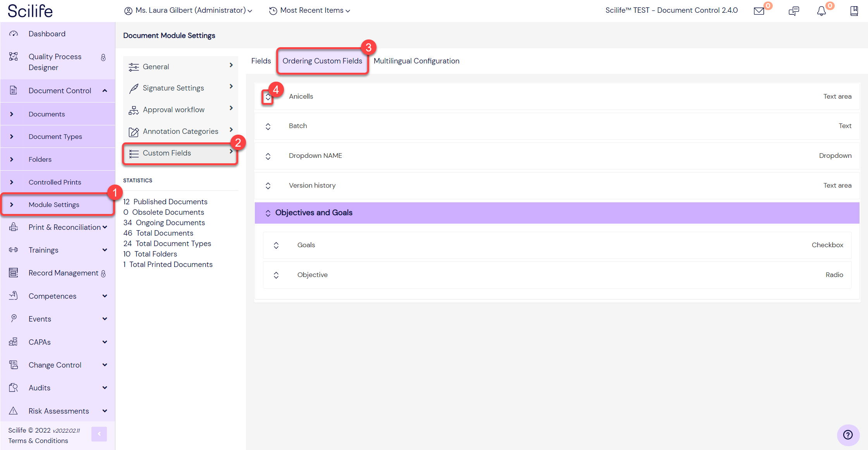Expand the Trainings section
The width and height of the screenshot is (868, 450).
105,250
